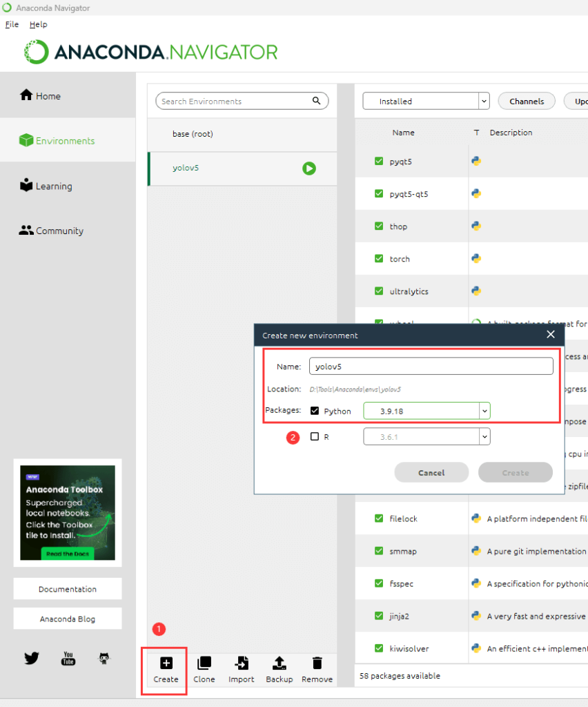The image size is (588, 707).
Task: Click the 58 packages available status text
Action: tap(400, 675)
